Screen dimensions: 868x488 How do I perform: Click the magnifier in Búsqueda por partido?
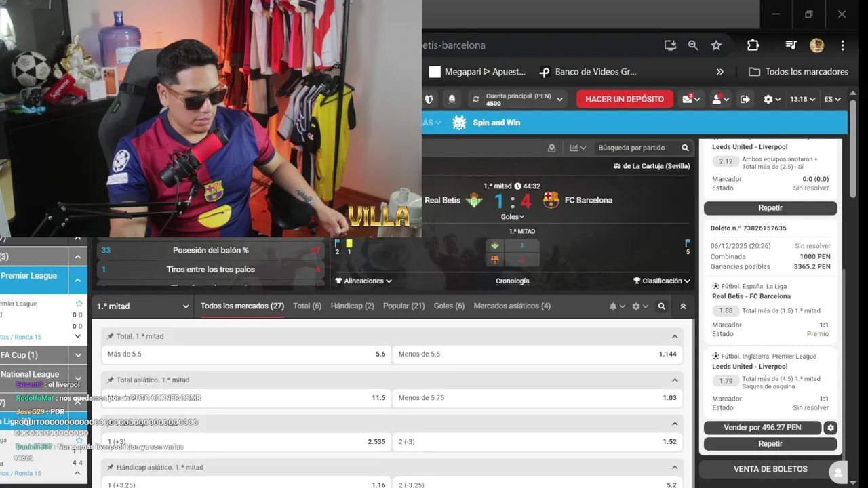pos(685,148)
